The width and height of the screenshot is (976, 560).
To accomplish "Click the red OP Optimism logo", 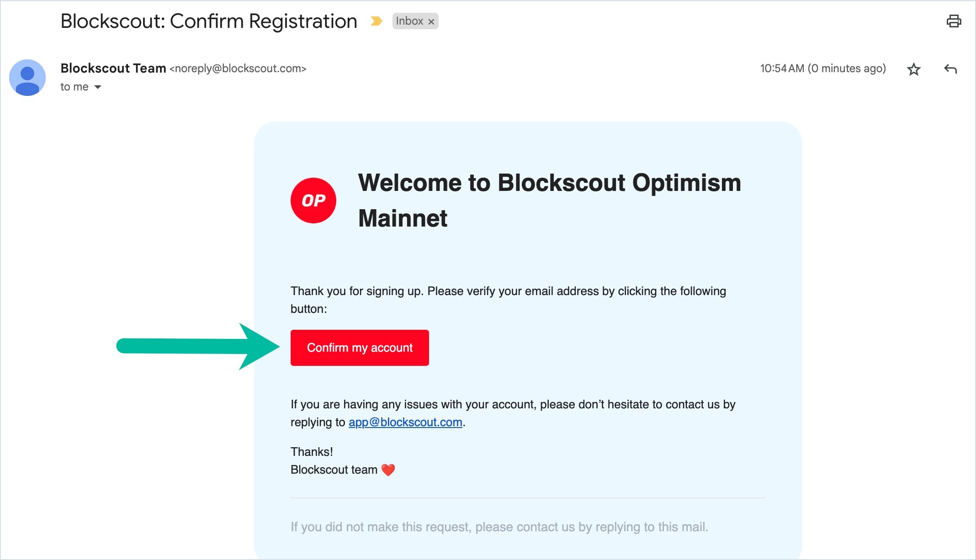I will pyautogui.click(x=313, y=201).
